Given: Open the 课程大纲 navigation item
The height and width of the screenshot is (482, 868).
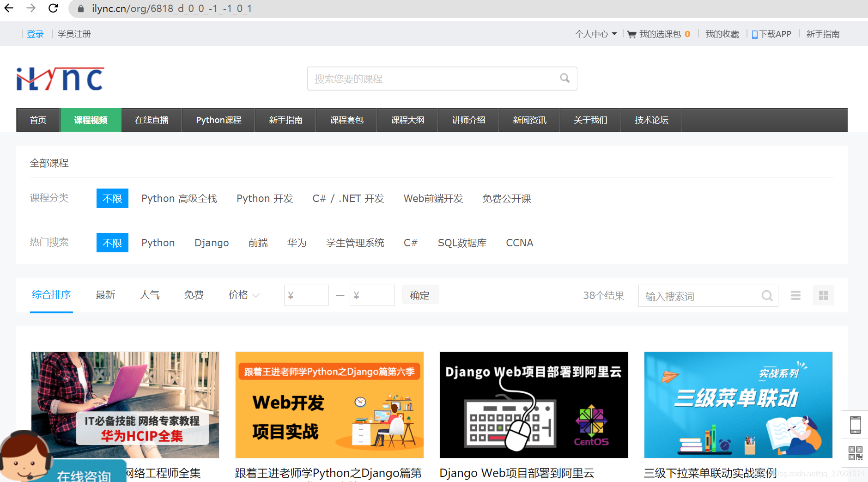Looking at the screenshot, I should 407,120.
